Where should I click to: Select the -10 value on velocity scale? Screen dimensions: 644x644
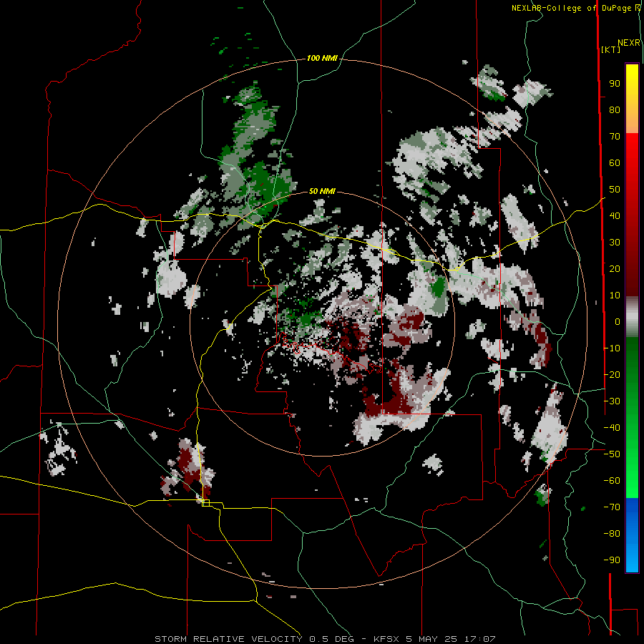click(x=612, y=348)
